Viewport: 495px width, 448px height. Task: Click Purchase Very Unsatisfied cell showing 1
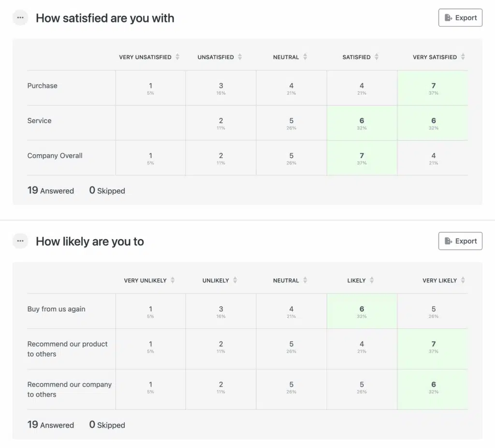(x=151, y=88)
